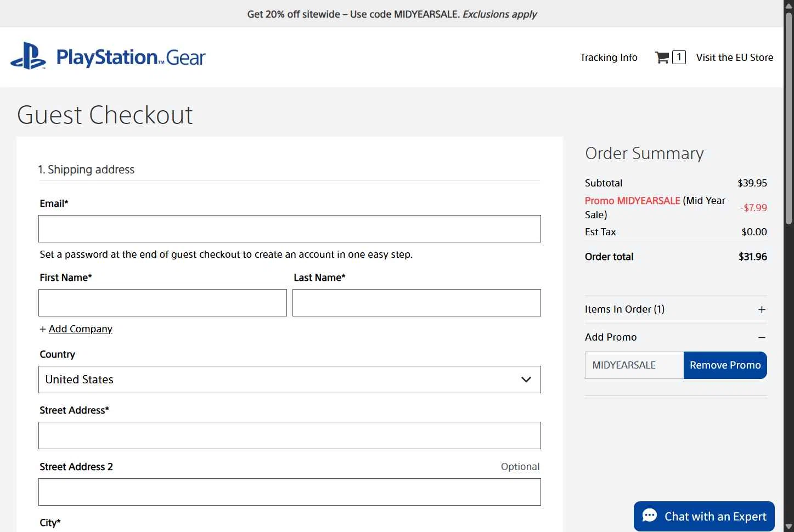Click the MIDYEARSALE promo code field
This screenshot has width=794, height=532.
pos(634,365)
